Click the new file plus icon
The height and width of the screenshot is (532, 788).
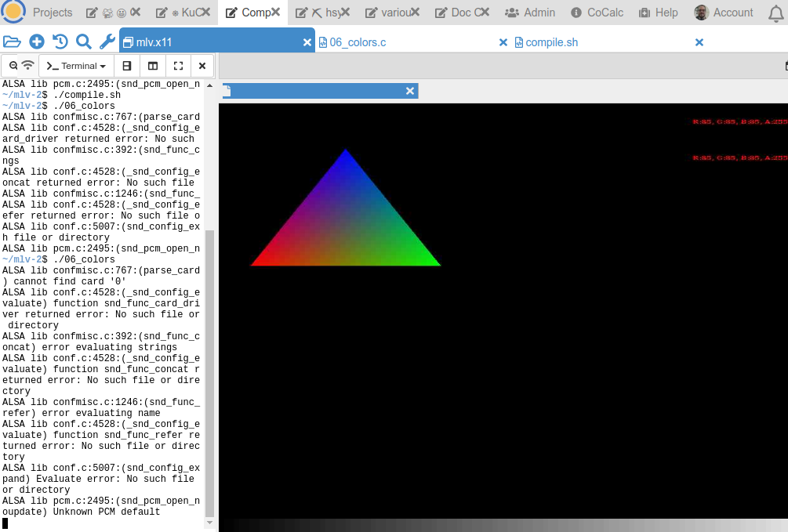[x=36, y=42]
